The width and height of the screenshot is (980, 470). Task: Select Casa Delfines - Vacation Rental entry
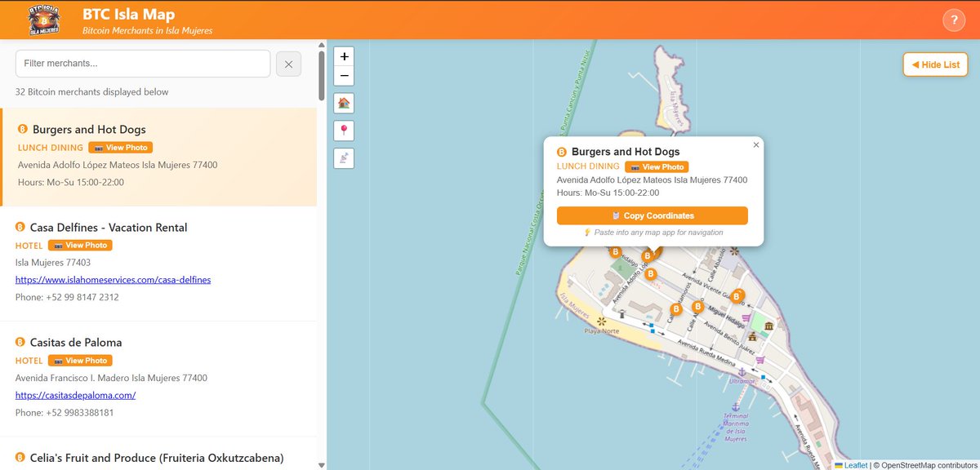(158, 264)
